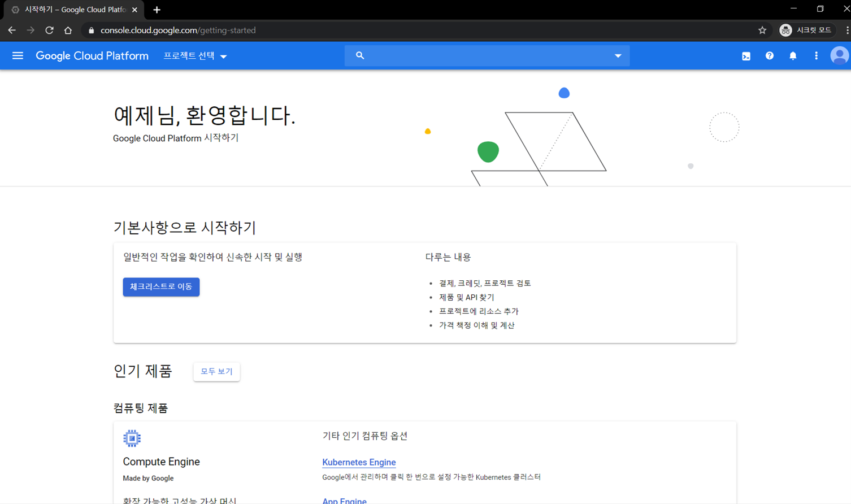Go back to previous browser page
Image resolution: width=851 pixels, height=504 pixels.
[x=12, y=30]
